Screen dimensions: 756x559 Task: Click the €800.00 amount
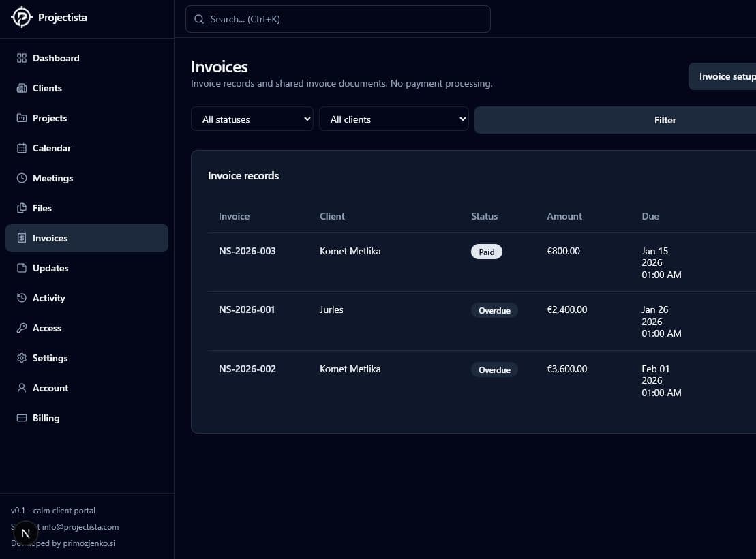click(x=564, y=251)
